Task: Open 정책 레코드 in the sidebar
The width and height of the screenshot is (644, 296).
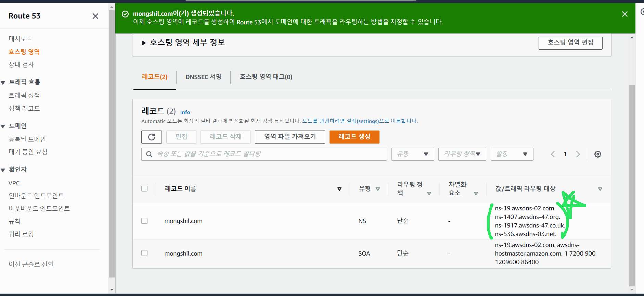Action: coord(24,108)
